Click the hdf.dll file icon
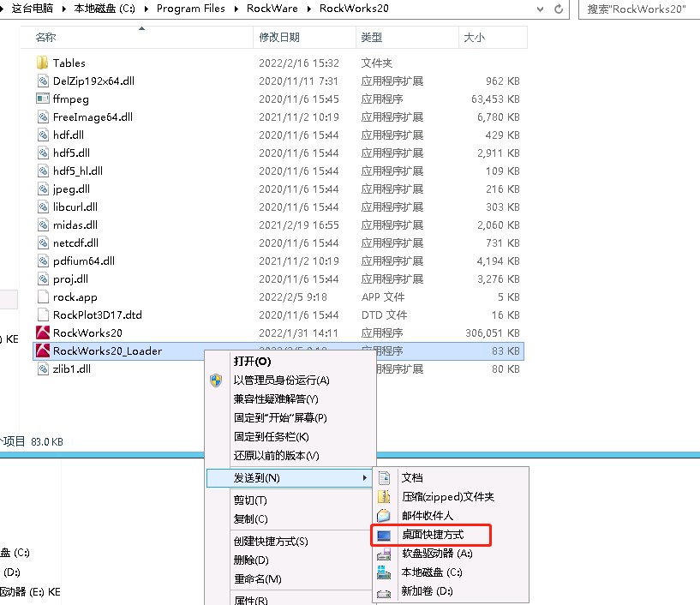Screen dimensions: 700x605 (x=43, y=135)
